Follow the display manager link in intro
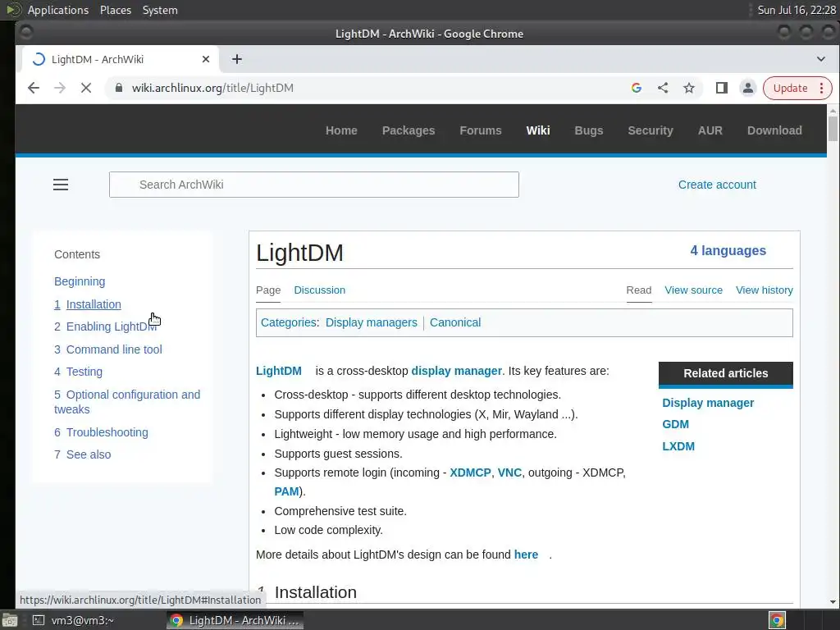Viewport: 840px width, 630px height. 456,371
